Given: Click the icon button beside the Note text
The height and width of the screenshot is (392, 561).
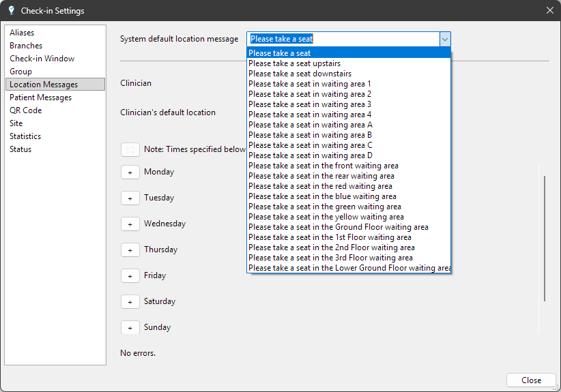Looking at the screenshot, I should click(130, 150).
